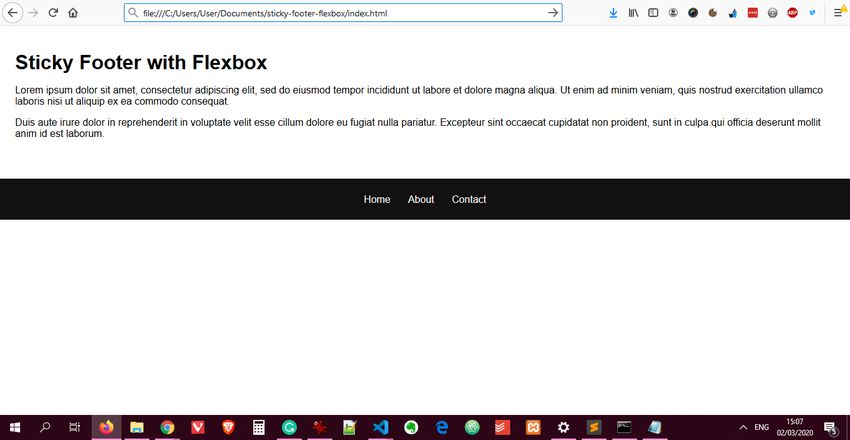This screenshot has width=850, height=440.
Task: Click the red square extension icon
Action: [752, 13]
